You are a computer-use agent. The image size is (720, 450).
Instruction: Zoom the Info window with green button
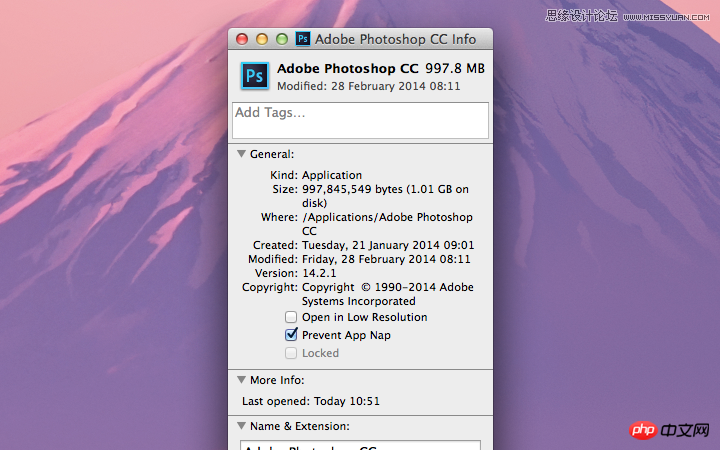281,39
